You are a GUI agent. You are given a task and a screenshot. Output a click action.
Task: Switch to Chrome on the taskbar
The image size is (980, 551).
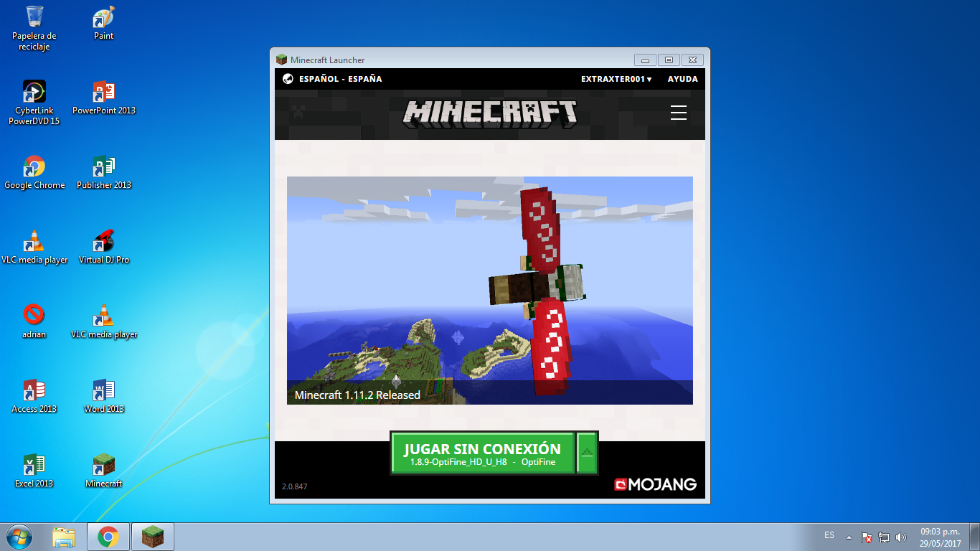(108, 537)
